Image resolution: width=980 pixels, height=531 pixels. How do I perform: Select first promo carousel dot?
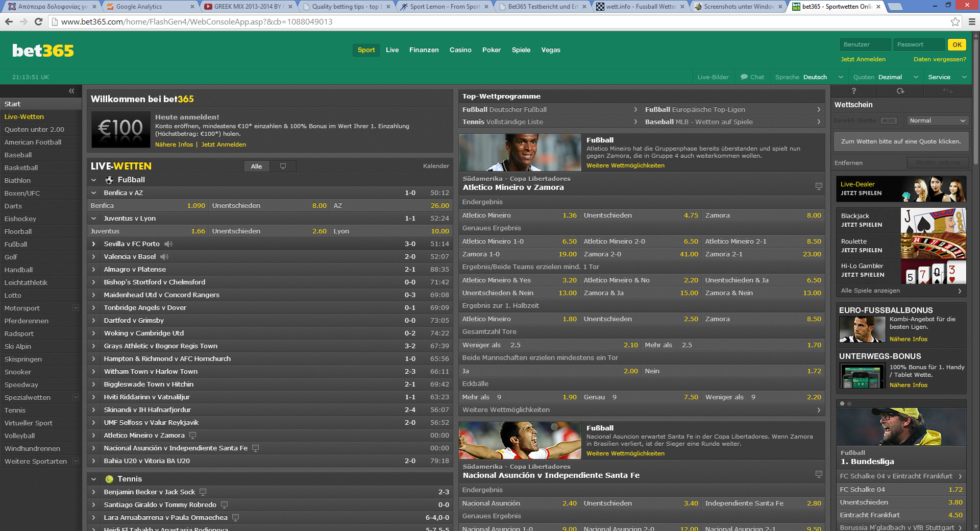tap(842, 404)
